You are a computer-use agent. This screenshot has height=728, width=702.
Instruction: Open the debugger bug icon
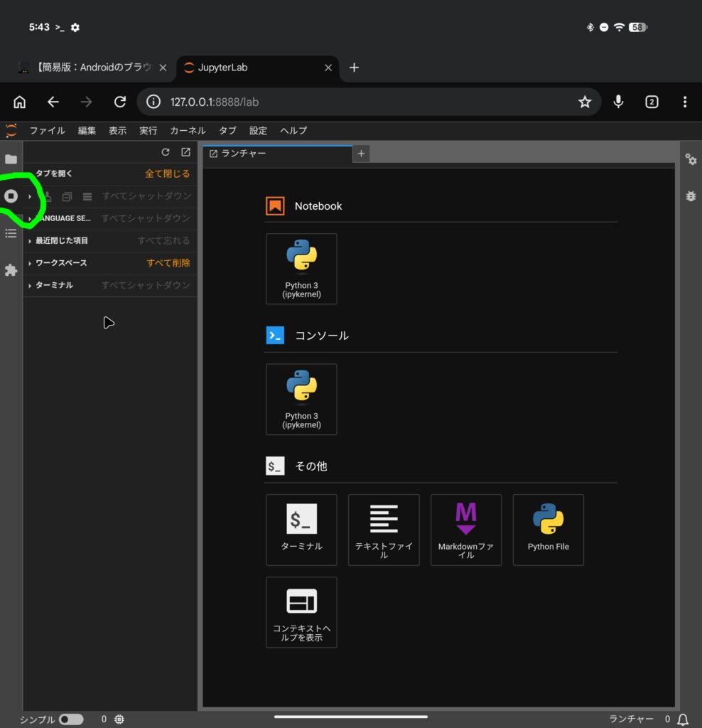coord(691,196)
